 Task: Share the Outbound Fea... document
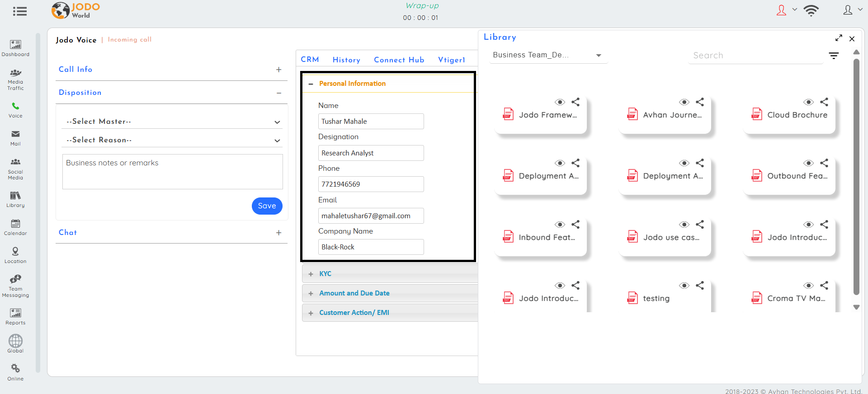(824, 163)
